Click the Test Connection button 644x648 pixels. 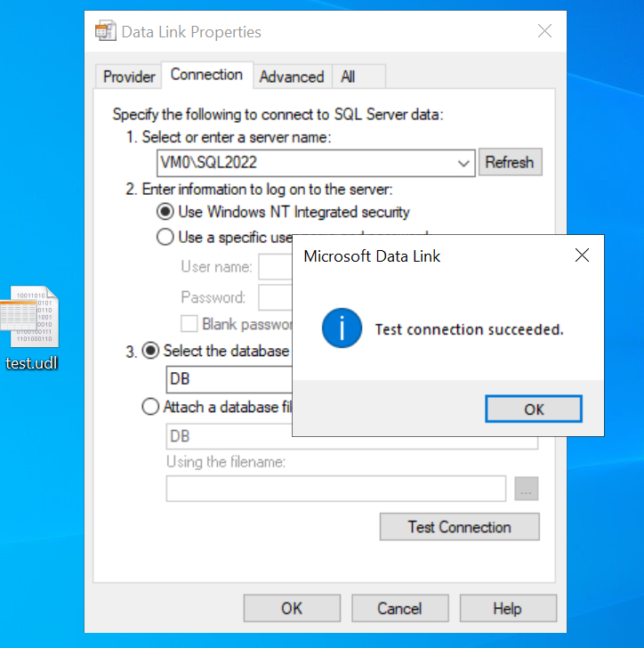459,527
